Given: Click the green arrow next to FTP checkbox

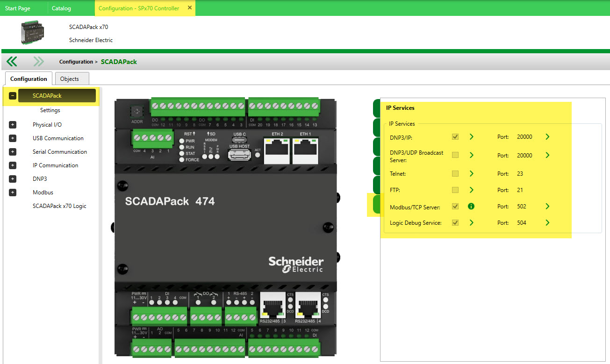Looking at the screenshot, I should pyautogui.click(x=471, y=190).
